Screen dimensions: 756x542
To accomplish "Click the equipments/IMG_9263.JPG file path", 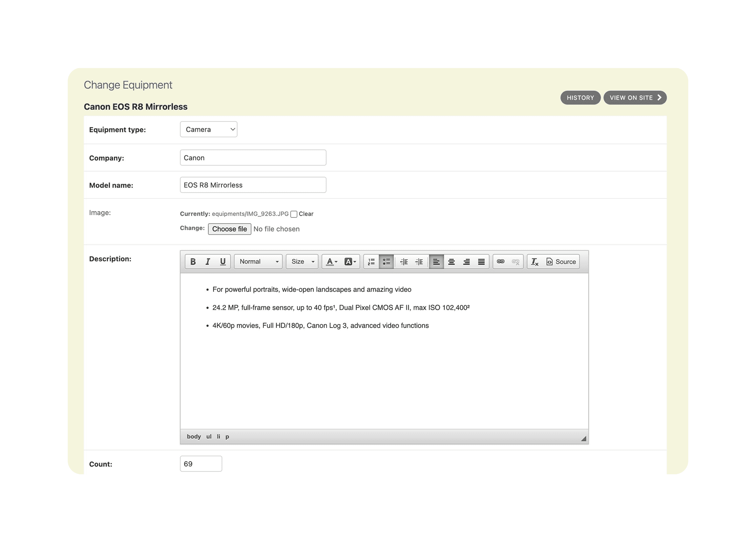I will [x=250, y=214].
